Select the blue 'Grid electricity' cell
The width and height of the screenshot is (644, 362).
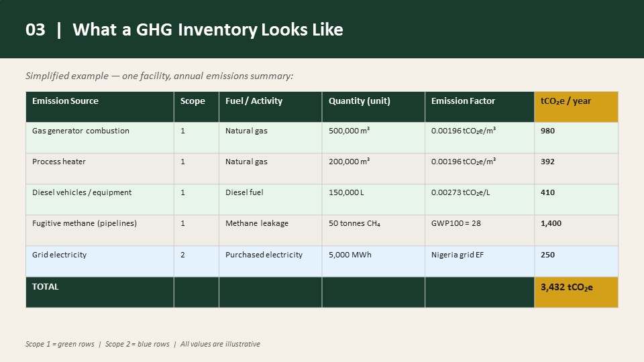(x=100, y=261)
